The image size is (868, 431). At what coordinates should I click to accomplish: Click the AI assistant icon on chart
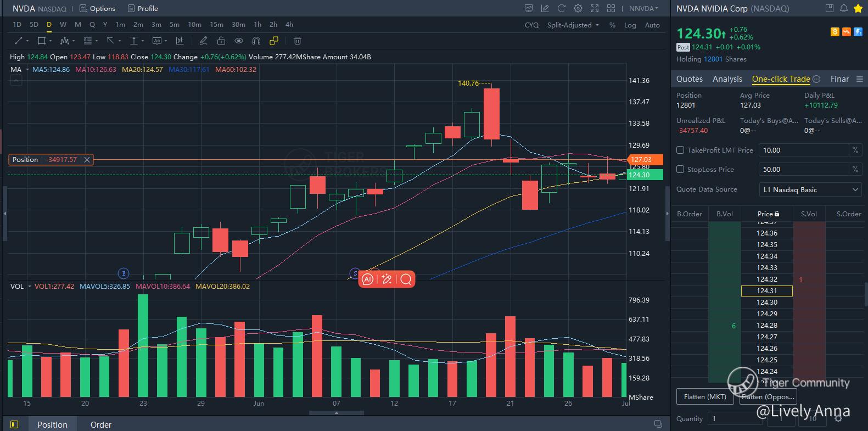pos(368,279)
